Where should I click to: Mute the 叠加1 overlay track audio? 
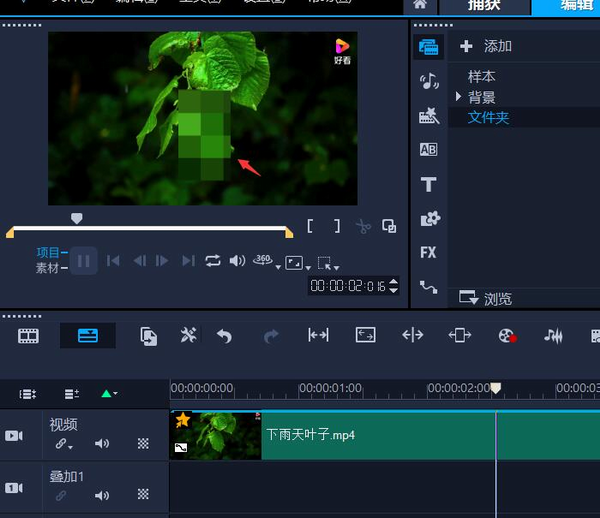(102, 494)
